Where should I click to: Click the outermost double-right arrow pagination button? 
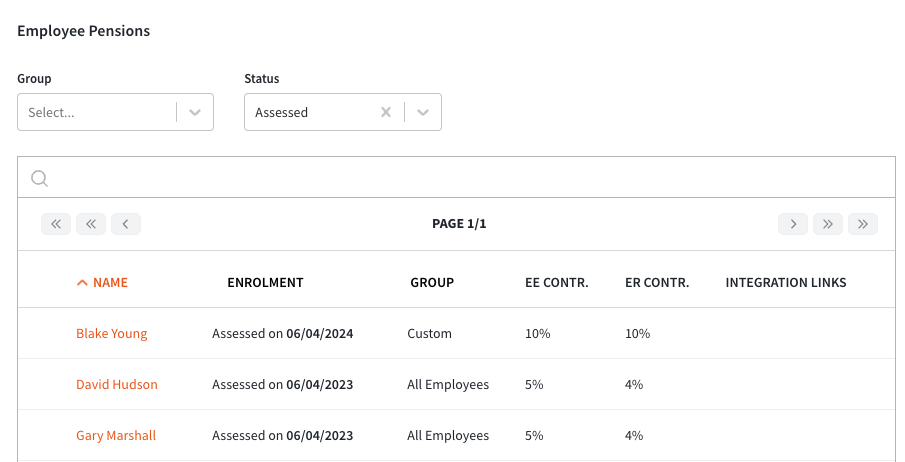[863, 224]
